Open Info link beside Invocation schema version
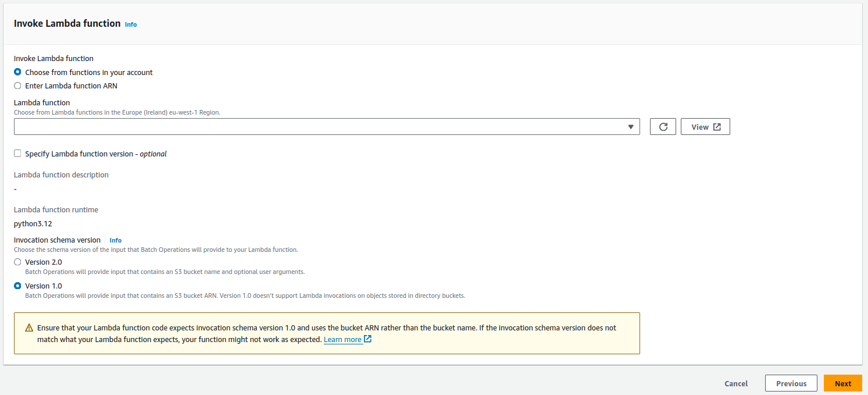868x395 pixels. pyautogui.click(x=116, y=240)
